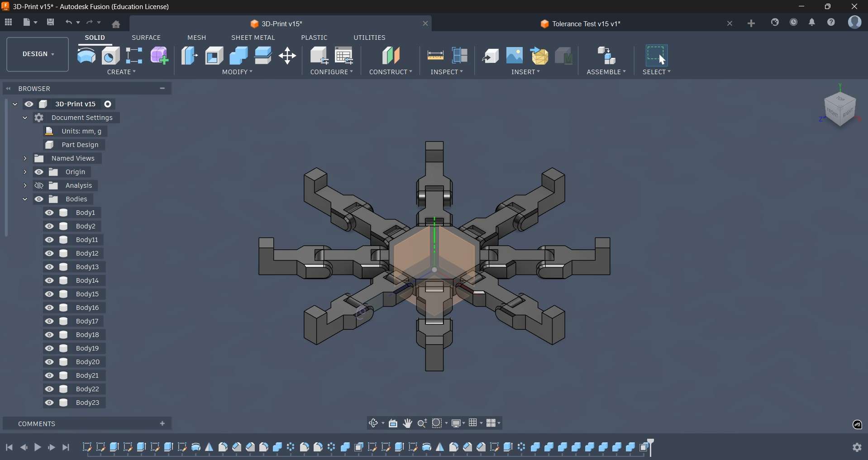
Task: Switch to the Plastic tab
Action: click(x=315, y=38)
